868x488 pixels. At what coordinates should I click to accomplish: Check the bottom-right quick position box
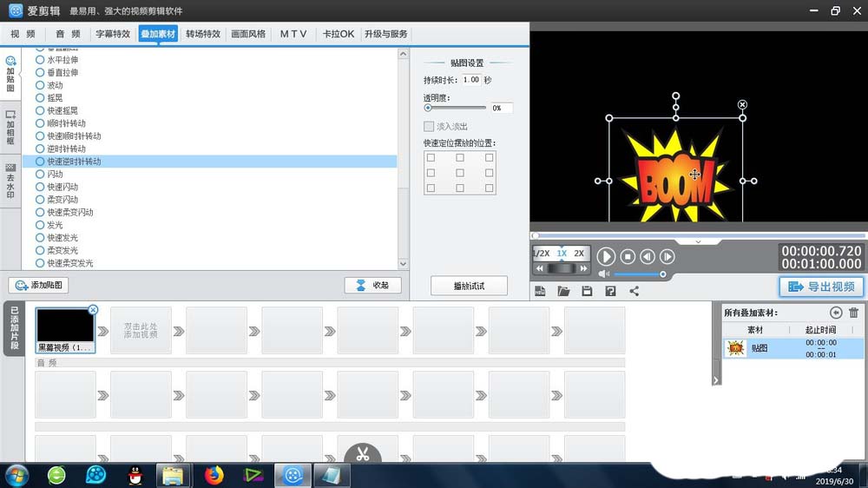pos(489,188)
